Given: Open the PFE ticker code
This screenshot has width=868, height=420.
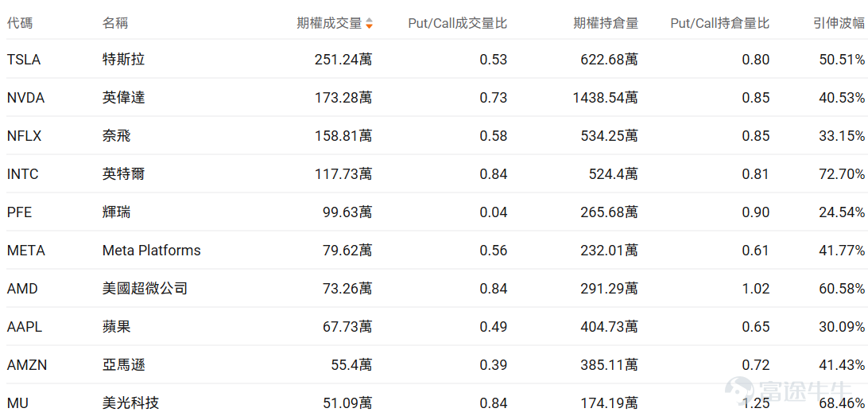Looking at the screenshot, I should (19, 212).
